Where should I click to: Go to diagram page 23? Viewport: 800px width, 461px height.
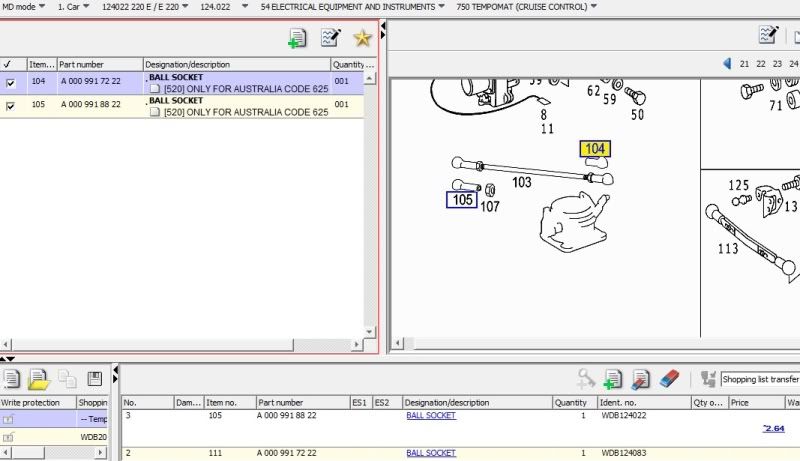tap(777, 64)
